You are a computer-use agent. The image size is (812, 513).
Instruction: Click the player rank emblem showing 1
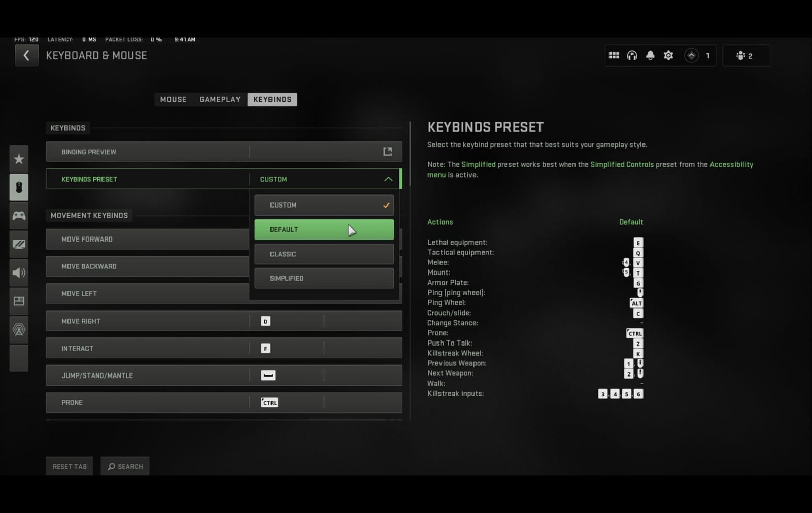(x=692, y=55)
